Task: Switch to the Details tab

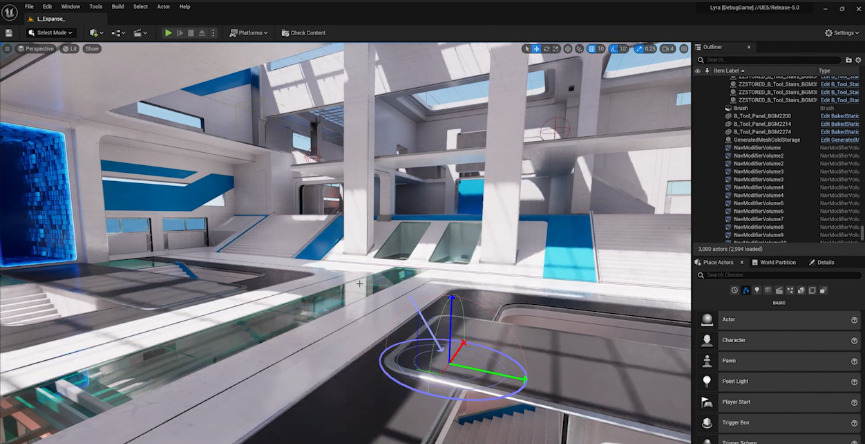Action: click(x=821, y=263)
